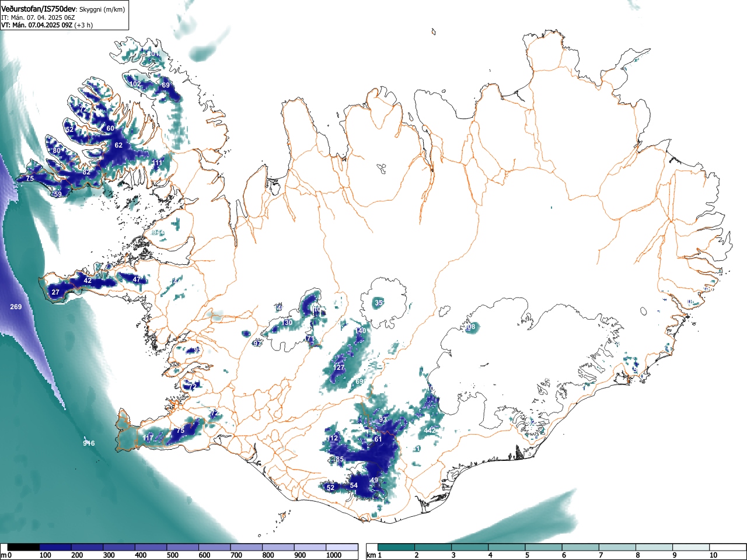Click the Veðurstofan/IS750dev title text
747x560 pixels.
click(x=39, y=9)
